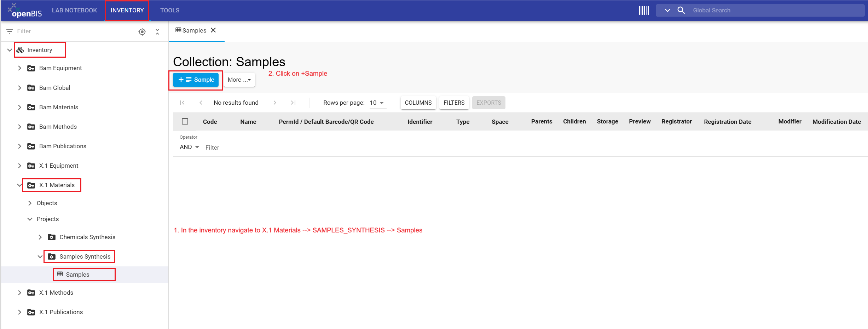Image resolution: width=868 pixels, height=329 pixels.
Task: Click the Bam Materials folder icon
Action: (31, 107)
